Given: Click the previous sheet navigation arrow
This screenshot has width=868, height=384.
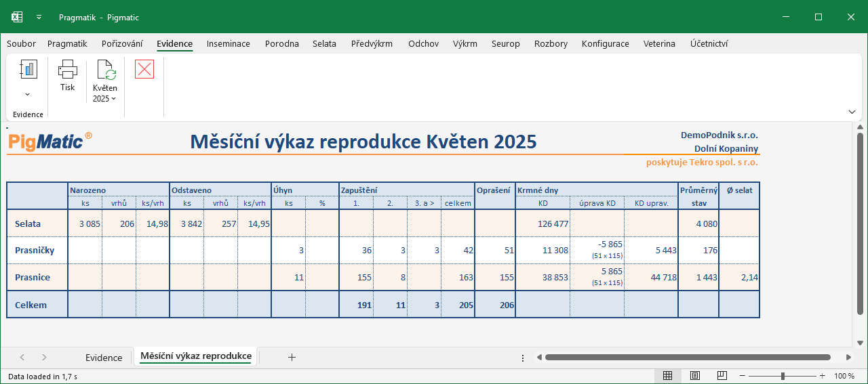Looking at the screenshot, I should (x=22, y=358).
